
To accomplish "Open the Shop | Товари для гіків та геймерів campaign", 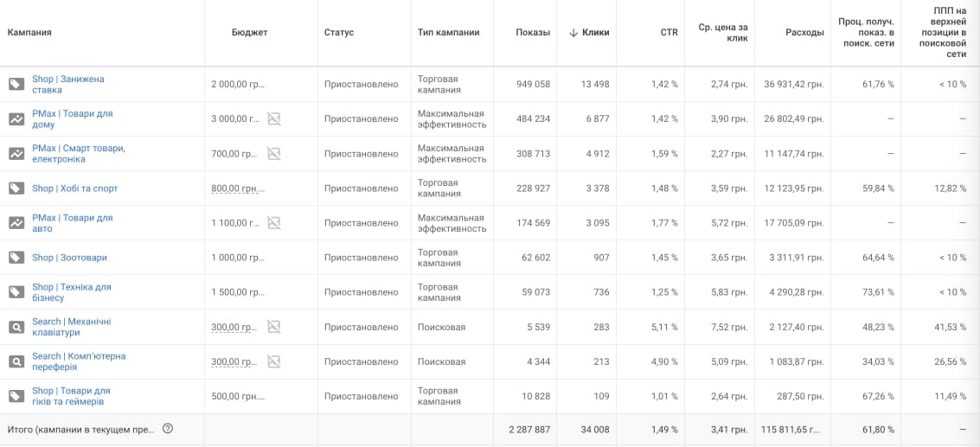I will (71, 396).
